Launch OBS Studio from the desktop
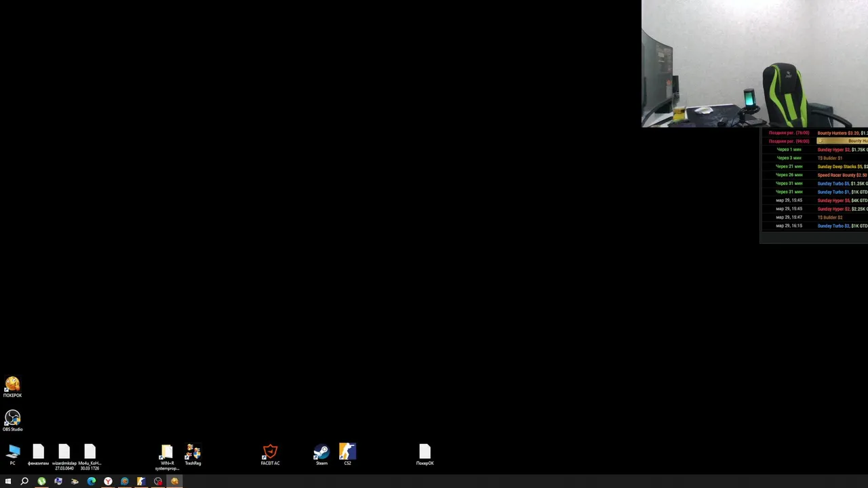Screen dimensions: 868x488 (12, 421)
